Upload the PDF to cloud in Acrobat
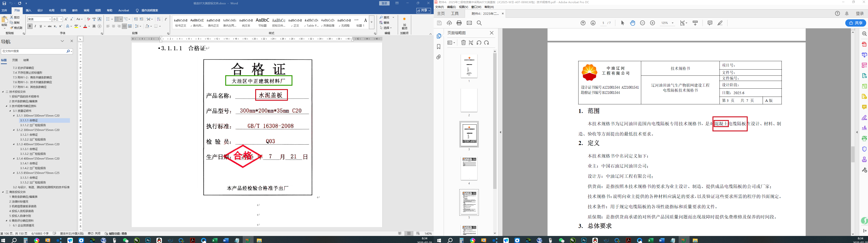This screenshot has height=243, width=868. pyautogui.click(x=449, y=23)
